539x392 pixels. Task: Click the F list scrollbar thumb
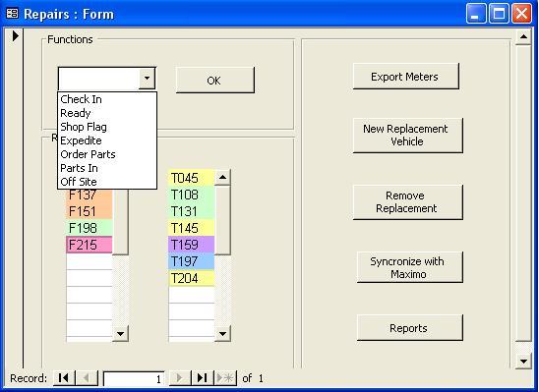click(120, 222)
